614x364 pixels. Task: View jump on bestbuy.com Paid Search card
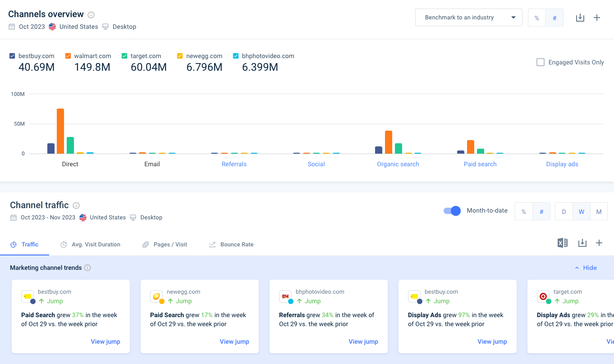click(105, 341)
